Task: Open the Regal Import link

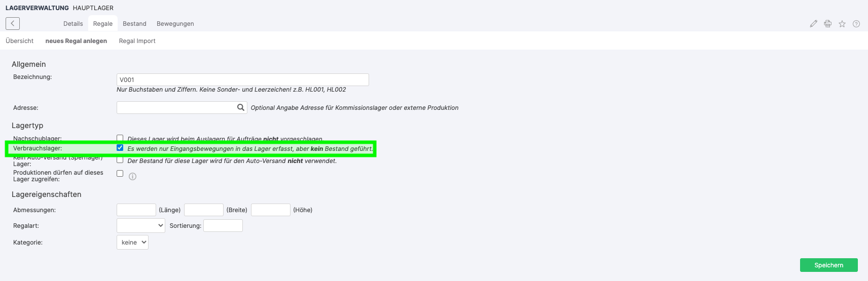Action: pyautogui.click(x=137, y=41)
